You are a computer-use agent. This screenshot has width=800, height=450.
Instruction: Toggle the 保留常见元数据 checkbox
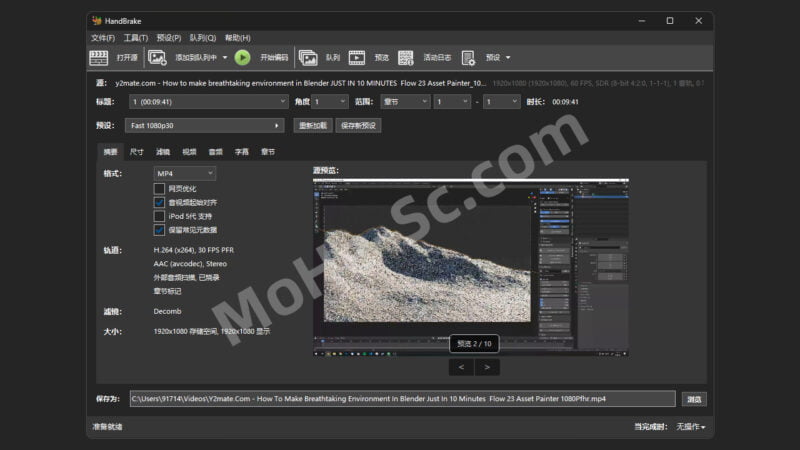pos(159,230)
